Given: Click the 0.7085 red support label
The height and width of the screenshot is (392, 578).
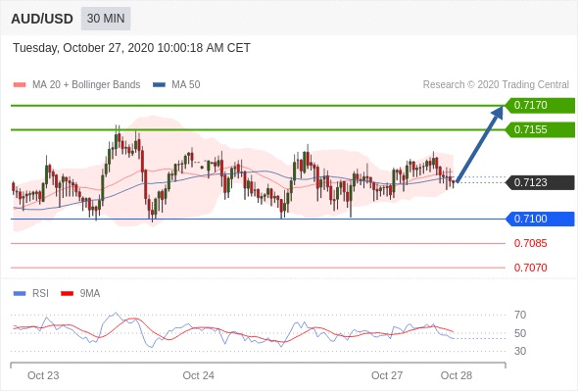Looking at the screenshot, I should tap(530, 243).
